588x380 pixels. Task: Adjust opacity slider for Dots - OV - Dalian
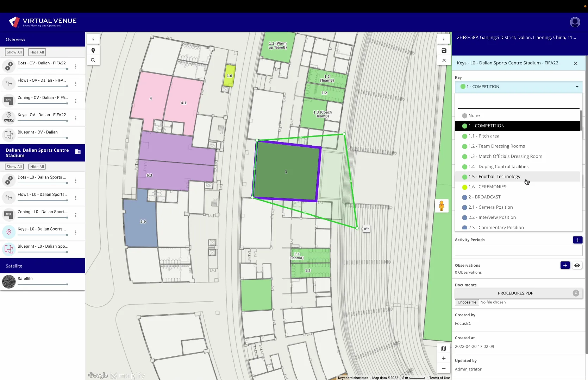pyautogui.click(x=43, y=69)
